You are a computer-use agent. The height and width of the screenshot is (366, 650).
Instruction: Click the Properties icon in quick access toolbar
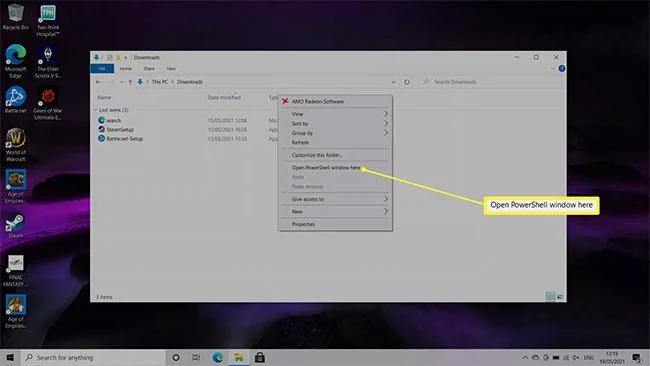[109, 58]
